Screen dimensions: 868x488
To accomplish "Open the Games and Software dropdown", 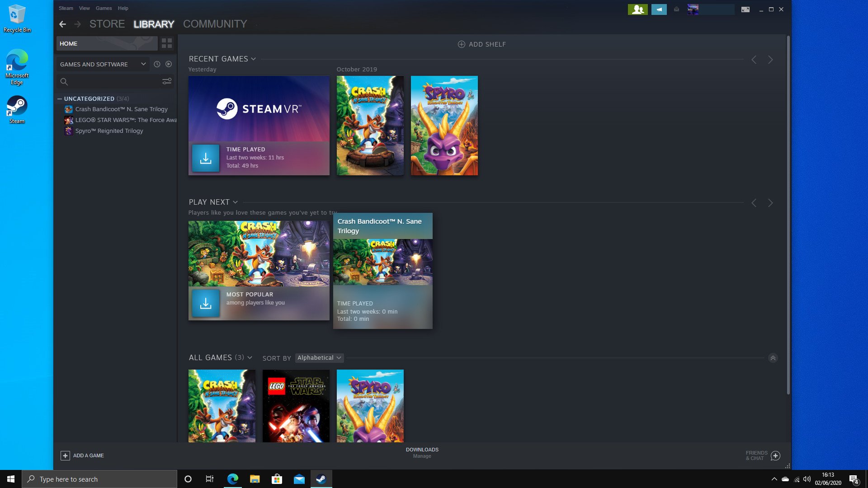I will (x=103, y=64).
